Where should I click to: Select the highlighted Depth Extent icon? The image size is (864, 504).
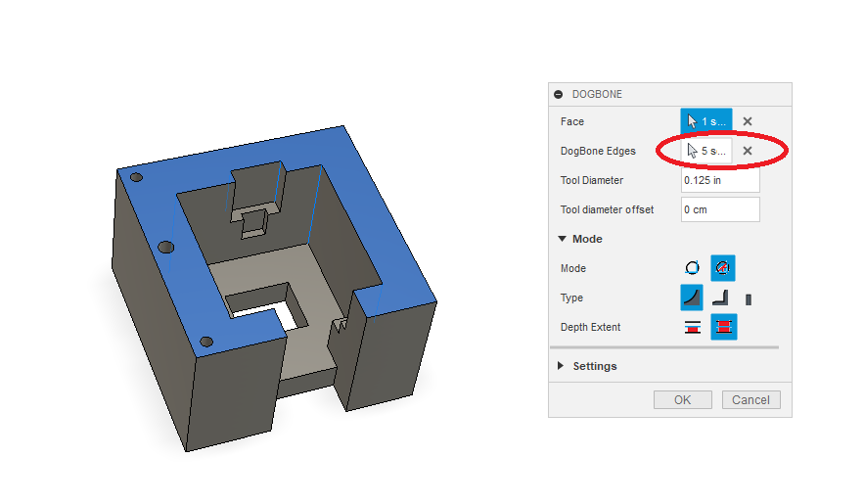click(723, 327)
